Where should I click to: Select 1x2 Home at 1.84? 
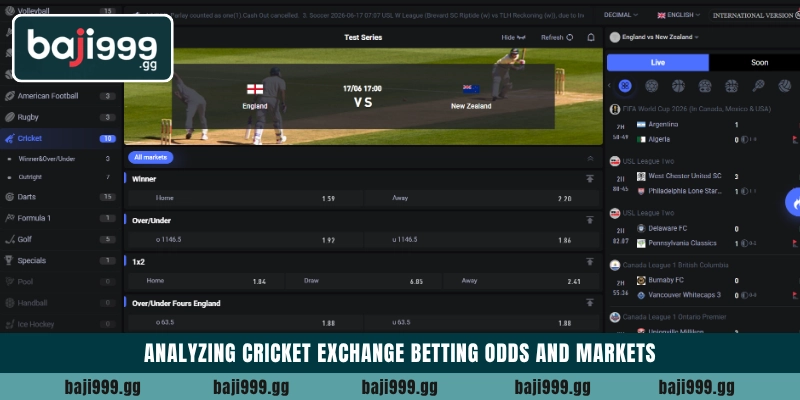click(x=206, y=281)
